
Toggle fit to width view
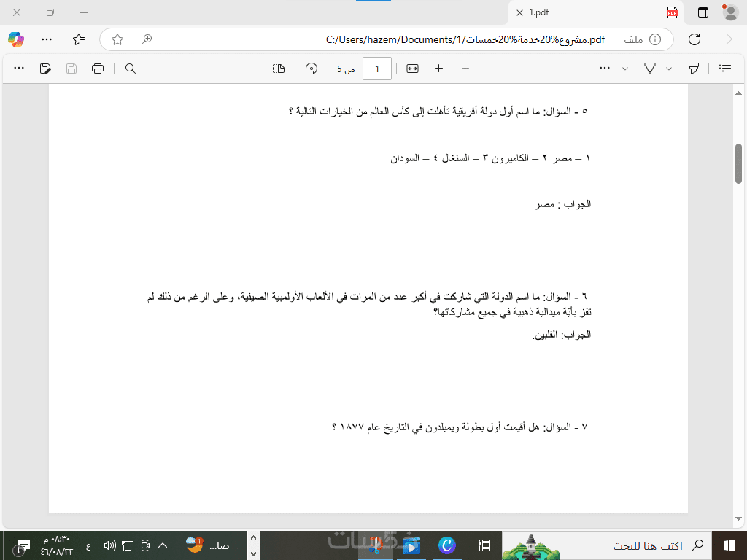(413, 69)
